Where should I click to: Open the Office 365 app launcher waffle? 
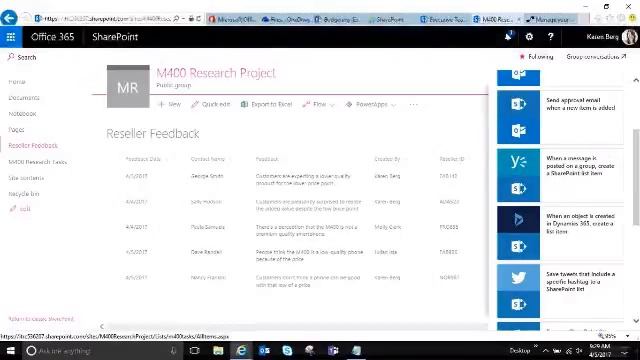click(11, 37)
